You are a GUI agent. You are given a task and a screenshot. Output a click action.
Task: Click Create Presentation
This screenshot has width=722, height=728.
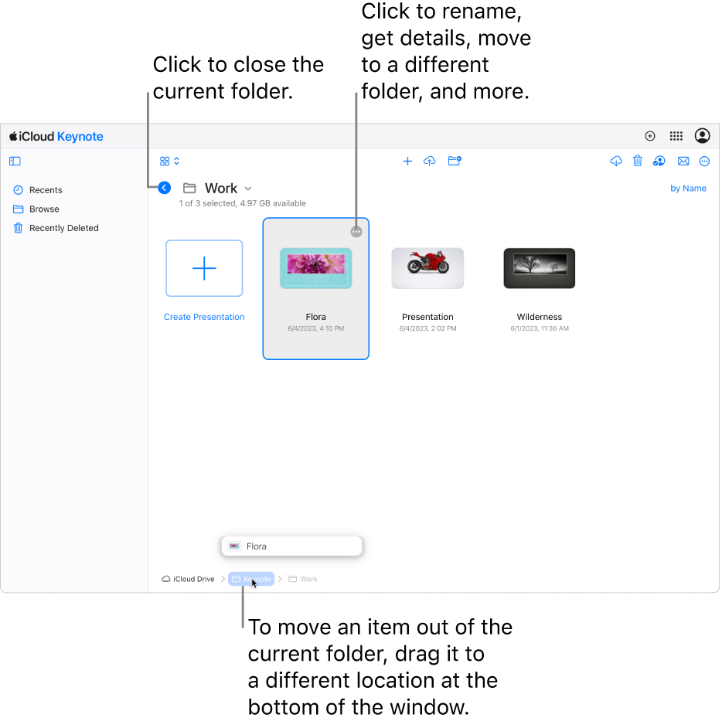click(203, 268)
